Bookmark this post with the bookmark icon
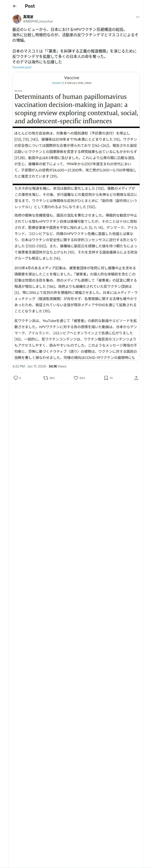This screenshot has height=868, width=152. click(x=106, y=378)
